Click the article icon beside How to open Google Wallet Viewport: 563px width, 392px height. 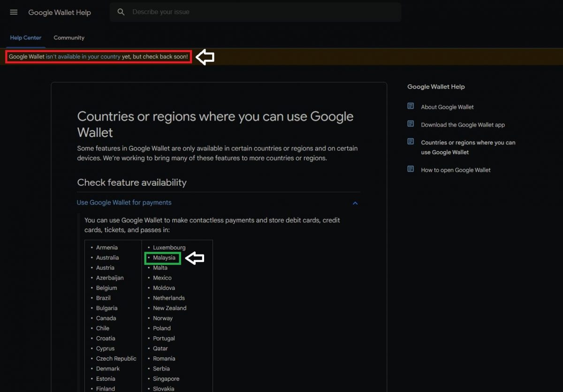tap(411, 169)
